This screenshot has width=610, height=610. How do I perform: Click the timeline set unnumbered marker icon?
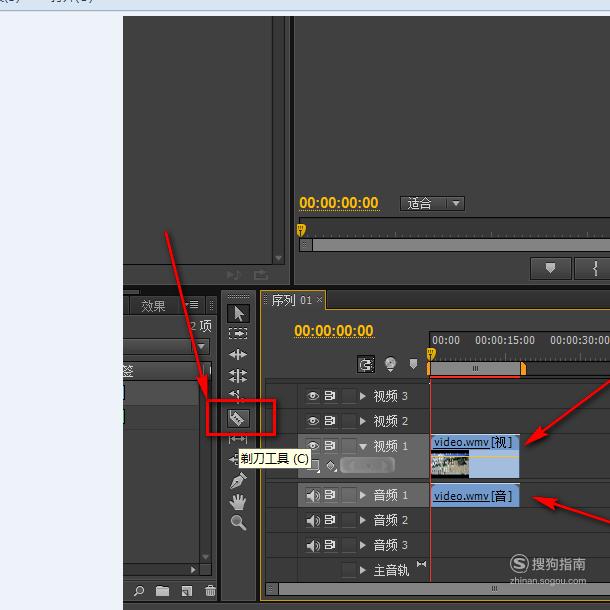click(x=413, y=364)
